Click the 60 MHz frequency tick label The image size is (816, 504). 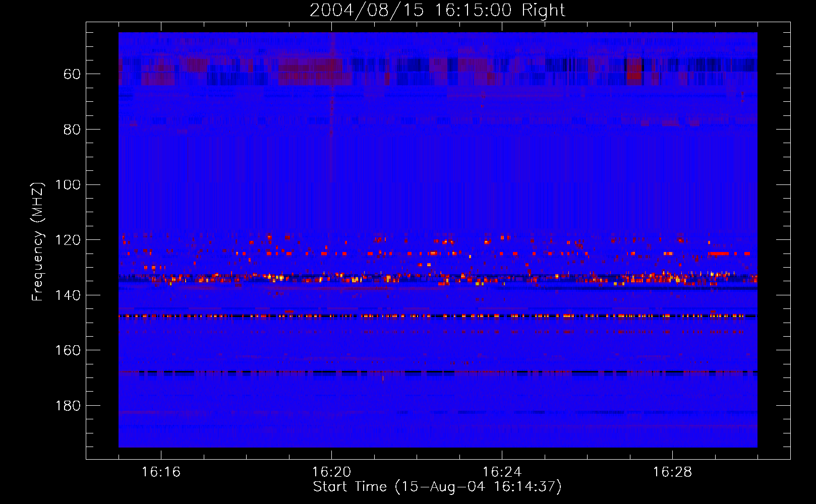pyautogui.click(x=72, y=75)
